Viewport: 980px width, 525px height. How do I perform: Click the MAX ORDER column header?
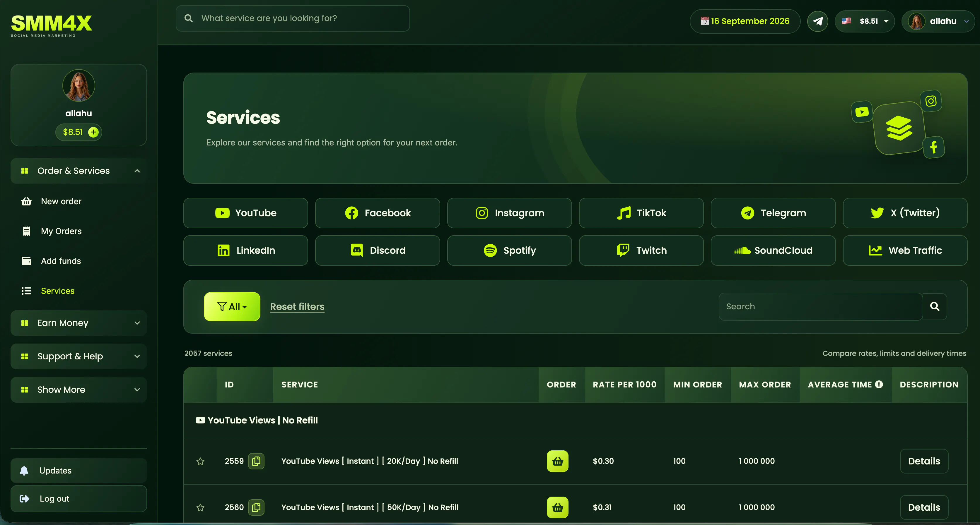tap(765, 384)
